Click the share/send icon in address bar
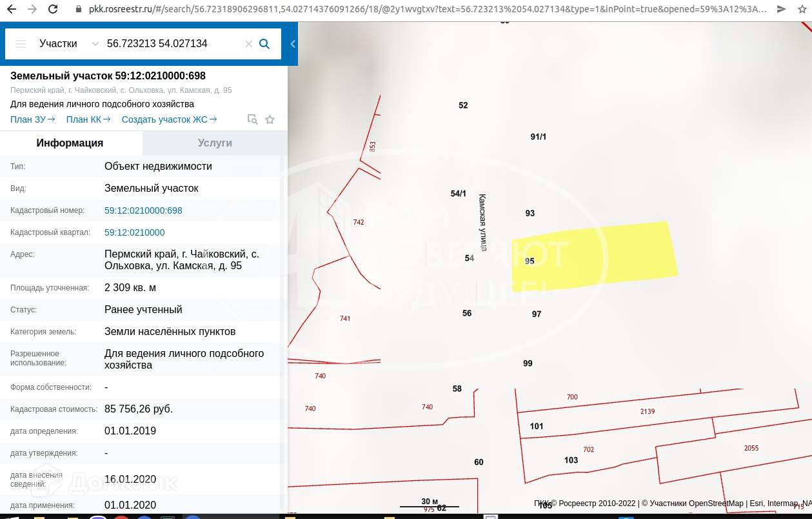The width and height of the screenshot is (812, 519). click(x=781, y=9)
